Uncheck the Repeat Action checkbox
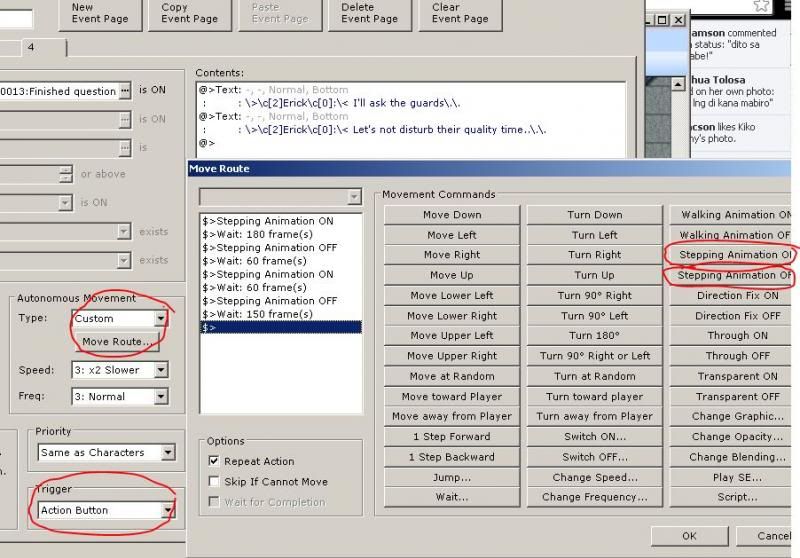This screenshot has height=558, width=800. pos(214,461)
